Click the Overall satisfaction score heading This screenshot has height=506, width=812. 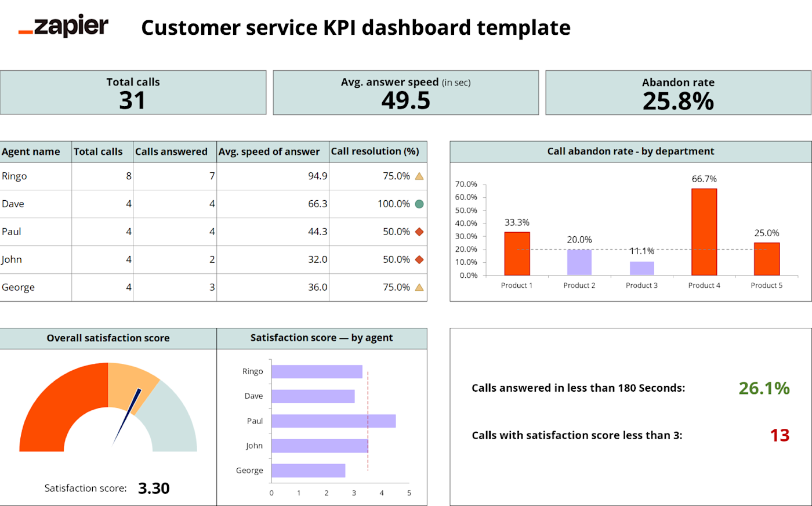pos(108,338)
